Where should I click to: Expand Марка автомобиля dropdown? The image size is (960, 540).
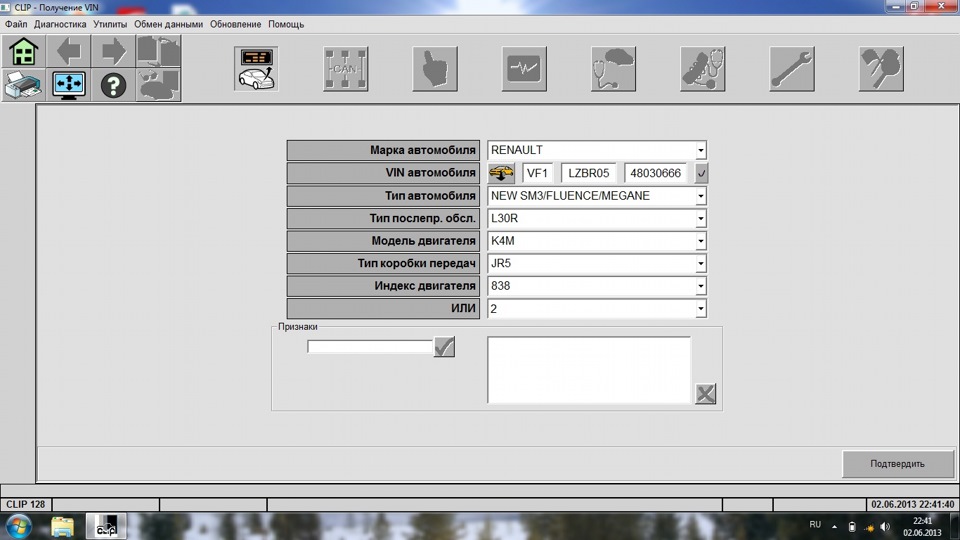[701, 150]
